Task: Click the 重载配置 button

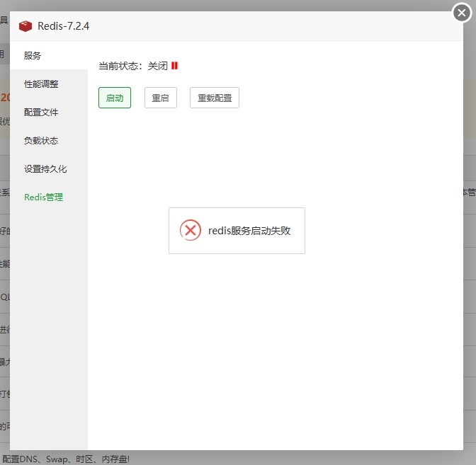Action: click(x=215, y=98)
